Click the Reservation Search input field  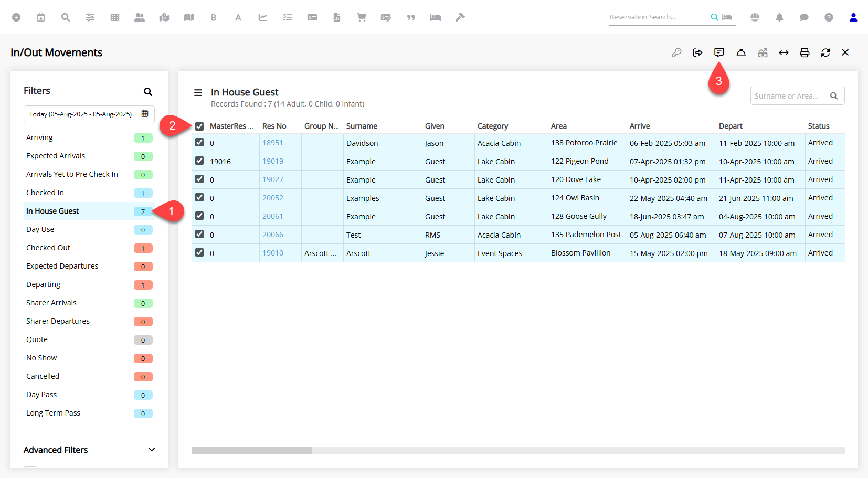coord(658,17)
